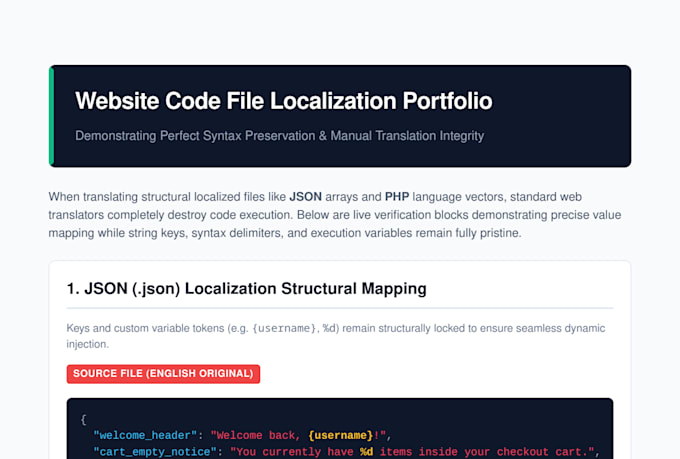
Task: Click the "welcome_header" key in code block
Action: point(145,435)
